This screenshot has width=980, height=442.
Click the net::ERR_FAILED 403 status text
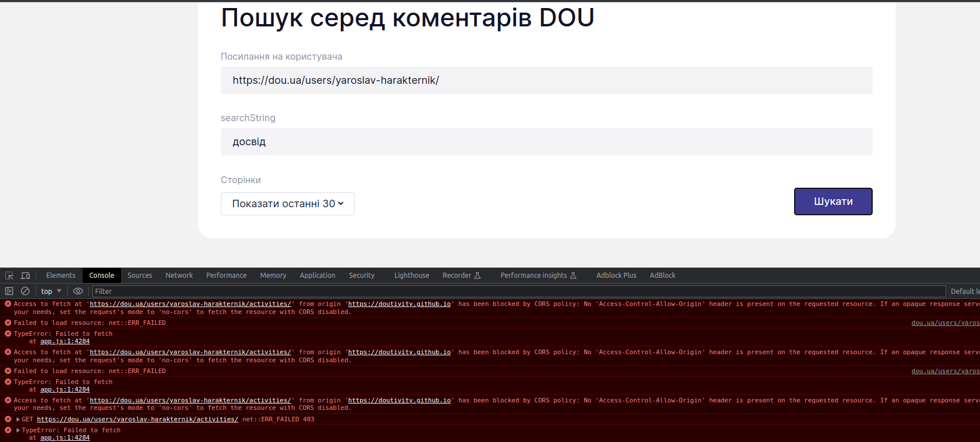(x=278, y=420)
